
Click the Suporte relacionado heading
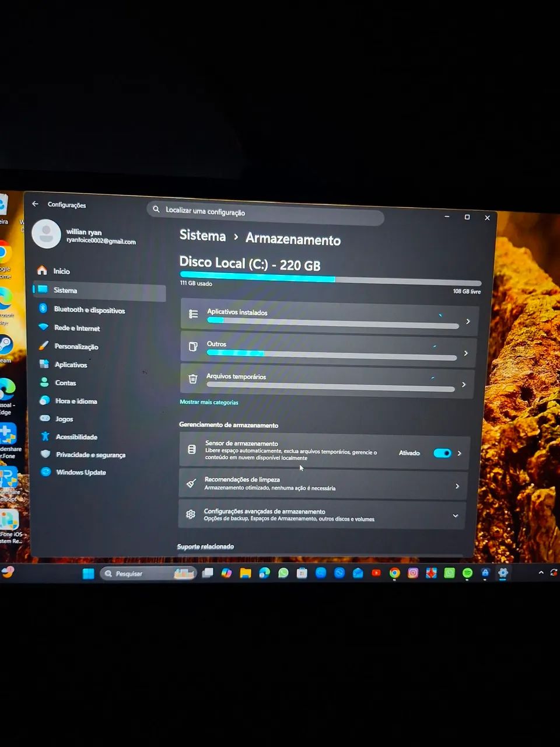pyautogui.click(x=205, y=546)
